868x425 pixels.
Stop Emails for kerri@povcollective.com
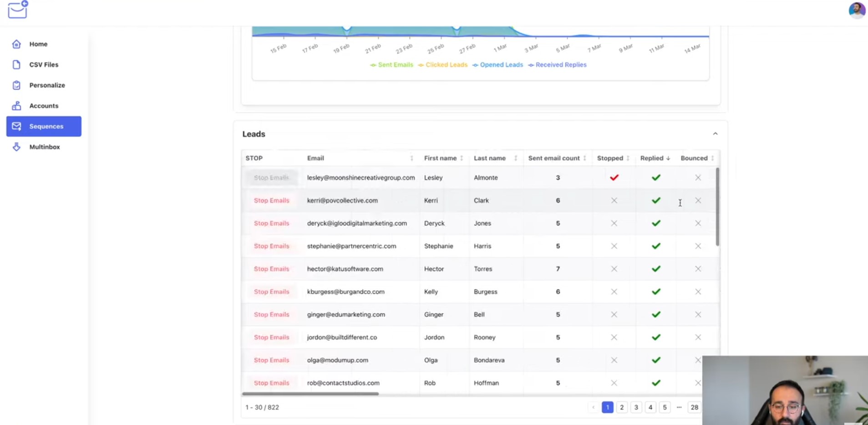point(271,200)
